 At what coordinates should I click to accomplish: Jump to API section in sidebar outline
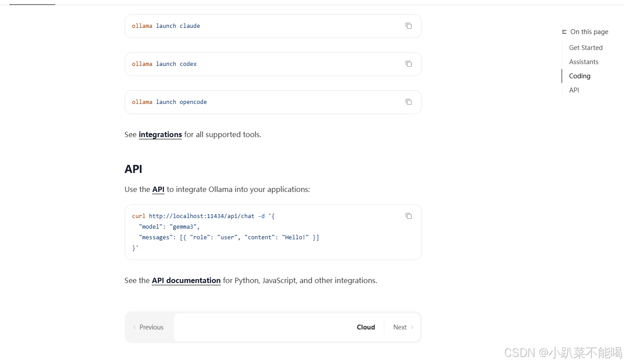tap(574, 90)
